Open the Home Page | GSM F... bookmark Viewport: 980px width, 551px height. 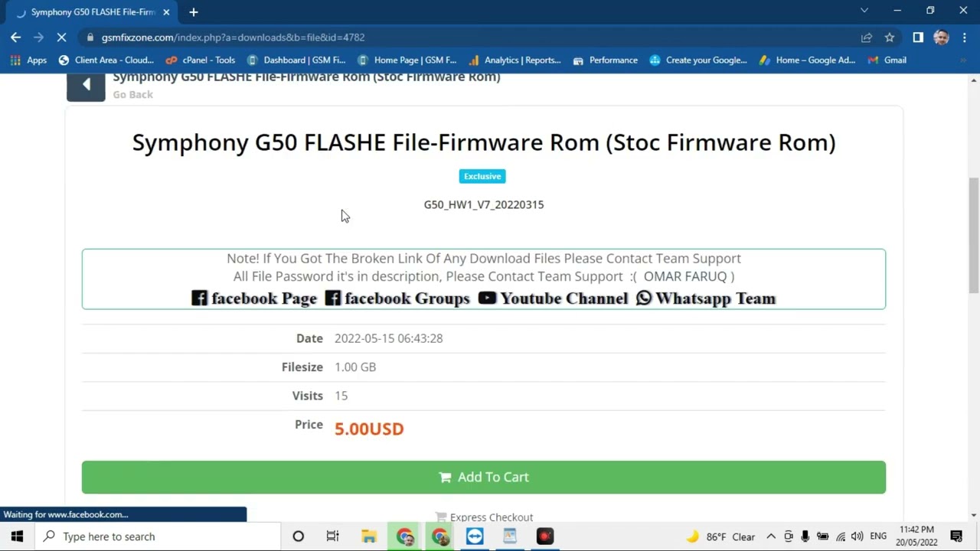pyautogui.click(x=407, y=60)
